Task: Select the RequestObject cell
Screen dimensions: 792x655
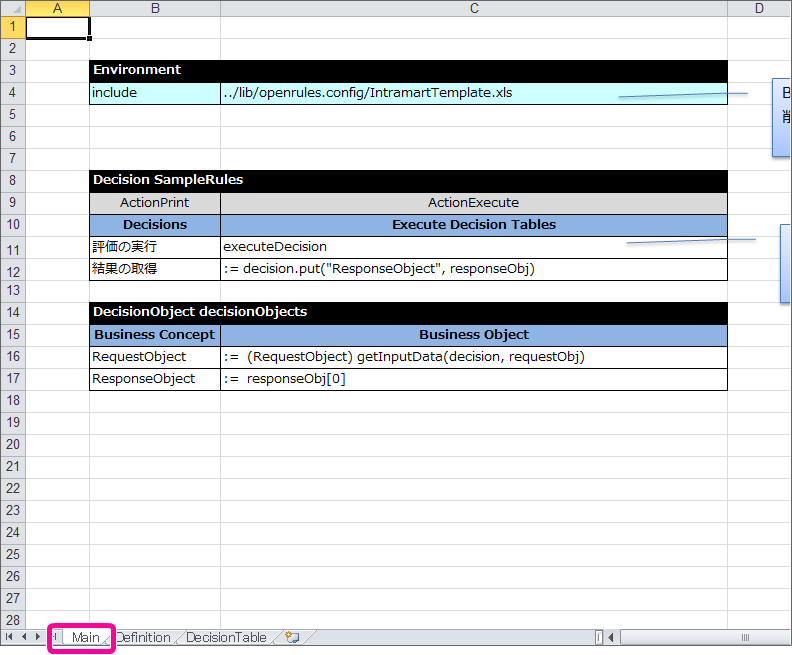Action: click(x=155, y=357)
